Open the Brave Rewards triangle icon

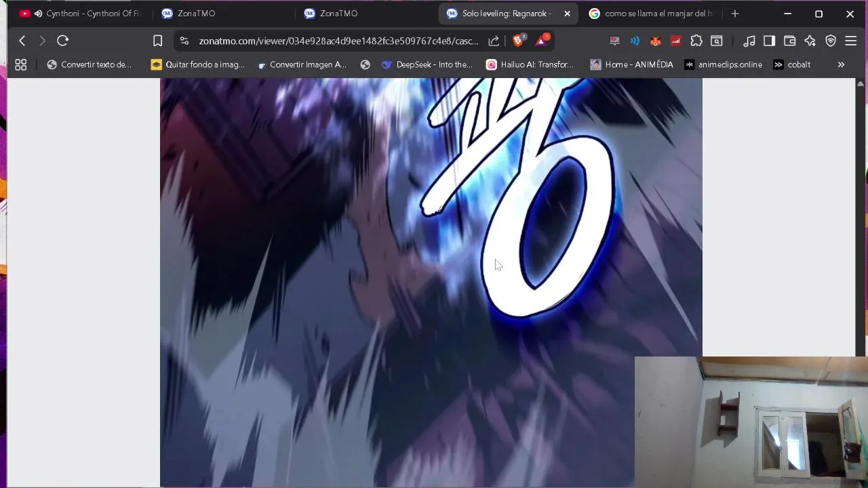pyautogui.click(x=542, y=41)
